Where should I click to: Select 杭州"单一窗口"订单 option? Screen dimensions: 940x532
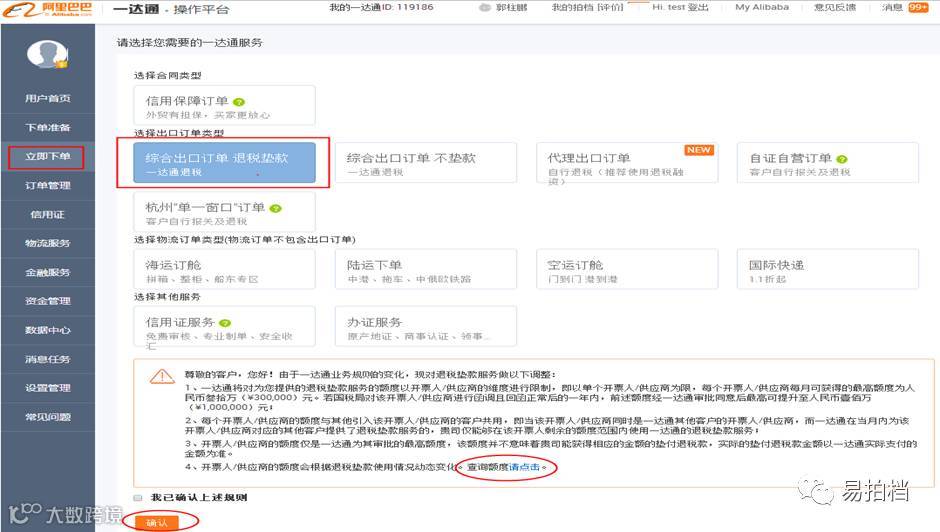(224, 212)
